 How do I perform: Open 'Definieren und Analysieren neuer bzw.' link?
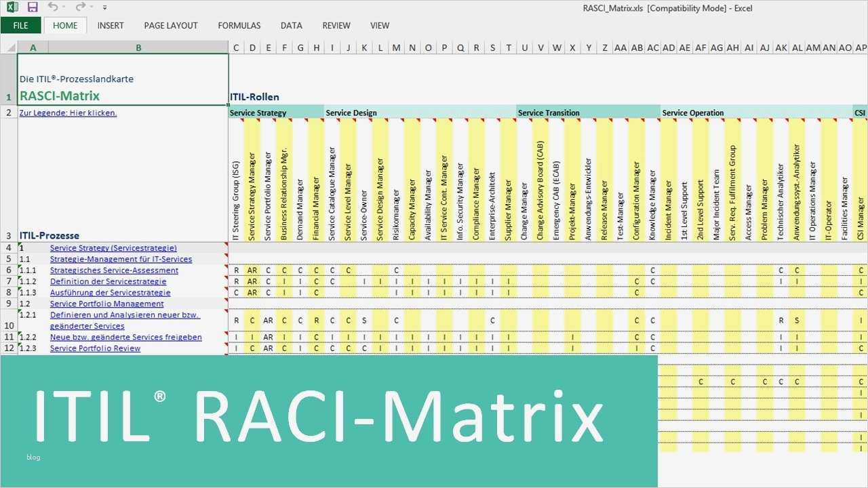[x=125, y=315]
